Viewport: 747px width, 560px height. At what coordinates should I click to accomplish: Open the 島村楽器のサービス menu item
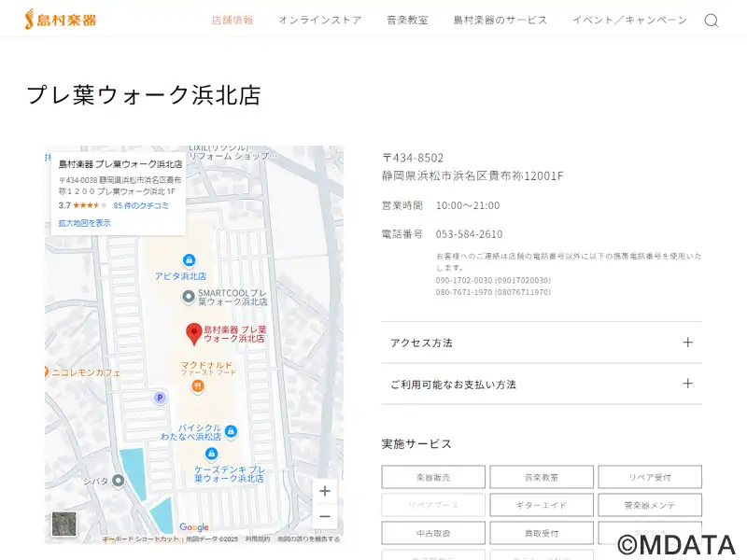(500, 20)
